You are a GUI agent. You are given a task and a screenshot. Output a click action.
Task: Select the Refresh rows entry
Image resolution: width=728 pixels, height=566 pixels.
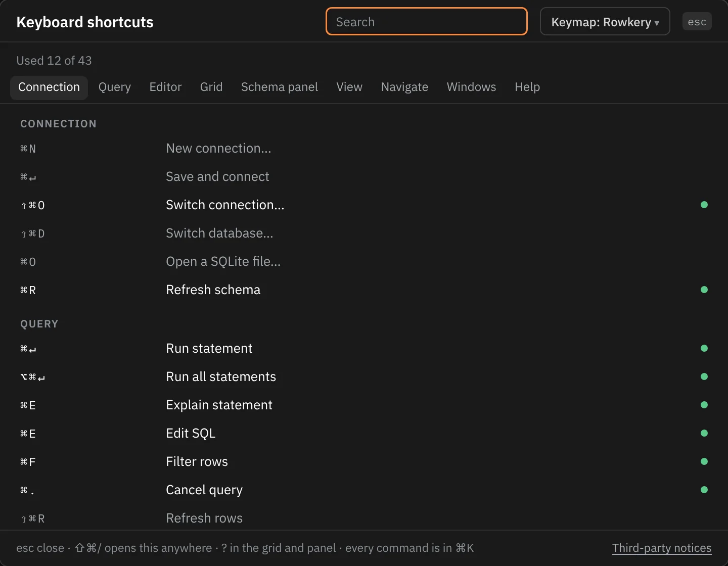point(364,517)
